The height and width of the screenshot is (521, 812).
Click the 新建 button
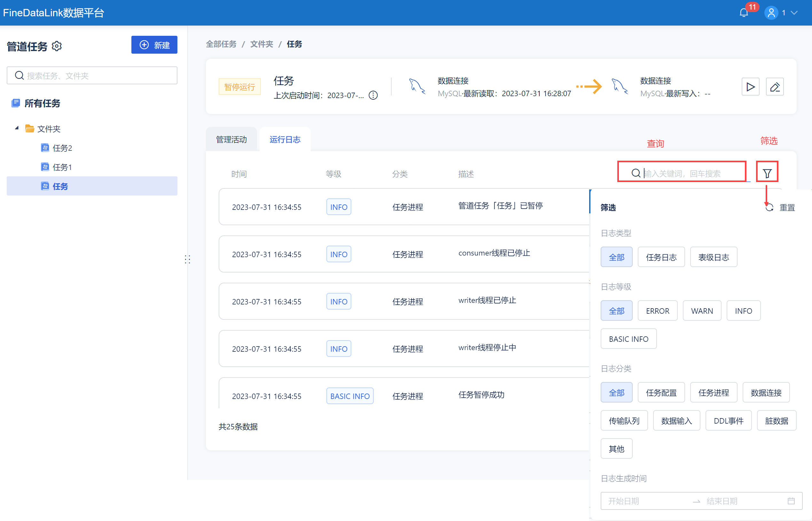pos(154,45)
